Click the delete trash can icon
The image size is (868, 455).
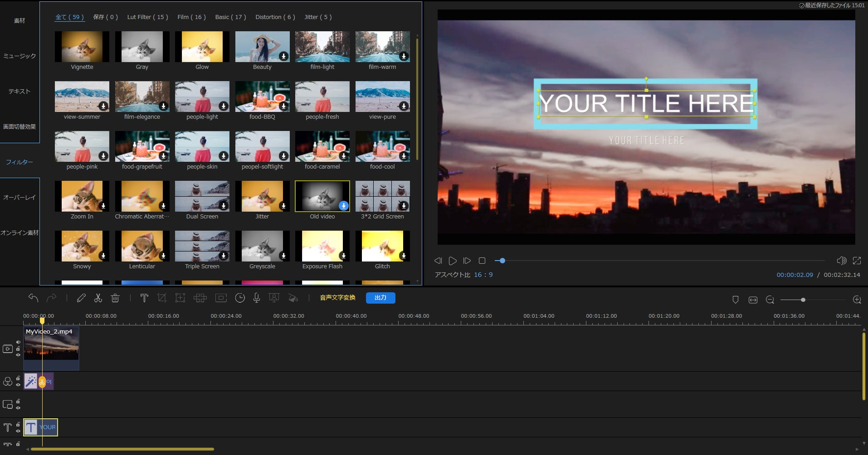(x=115, y=298)
